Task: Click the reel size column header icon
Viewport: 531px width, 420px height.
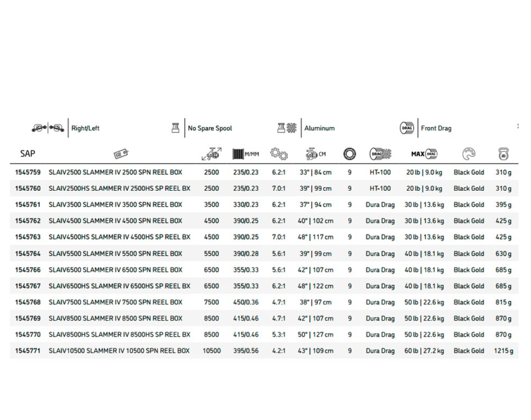Action: click(212, 154)
